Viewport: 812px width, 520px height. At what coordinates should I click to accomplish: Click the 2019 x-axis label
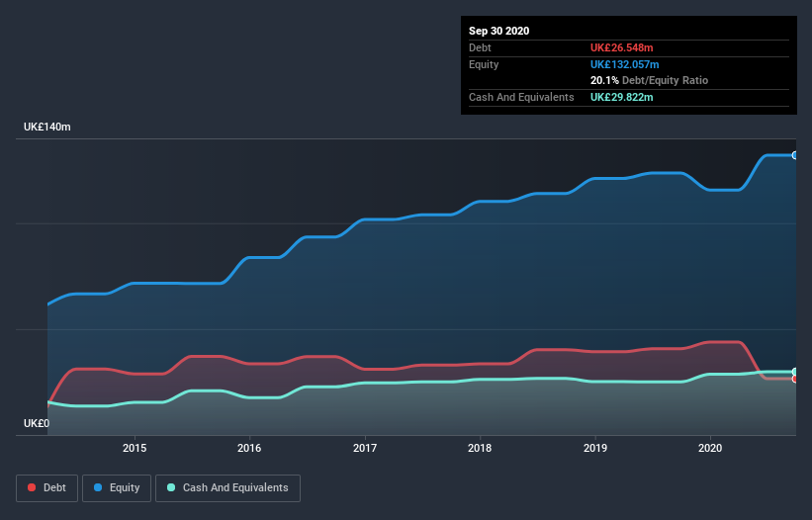[595, 448]
